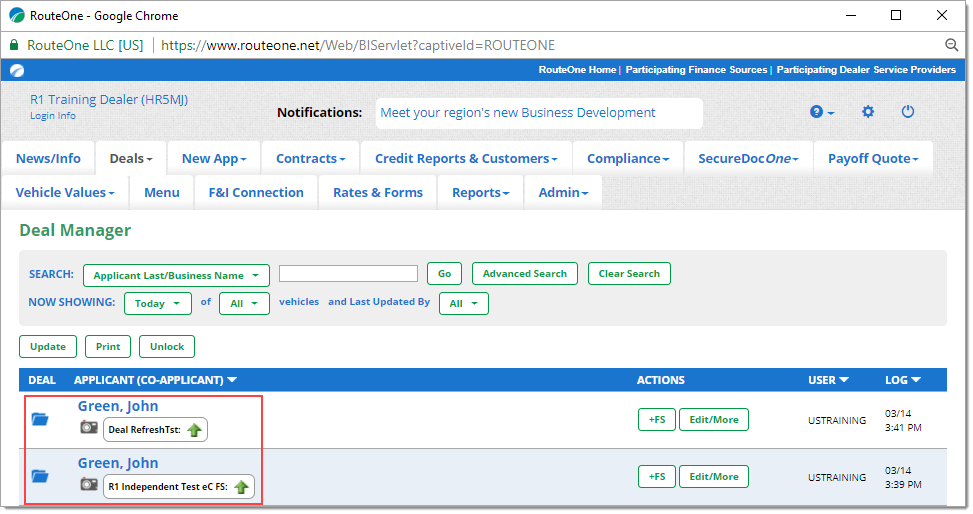Click the Deal RefreshTst status badge
The height and width of the screenshot is (514, 973).
tap(155, 430)
